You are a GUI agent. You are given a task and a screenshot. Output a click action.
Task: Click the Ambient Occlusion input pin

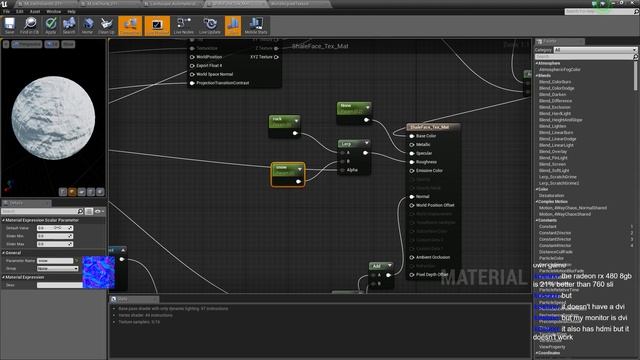click(x=412, y=258)
